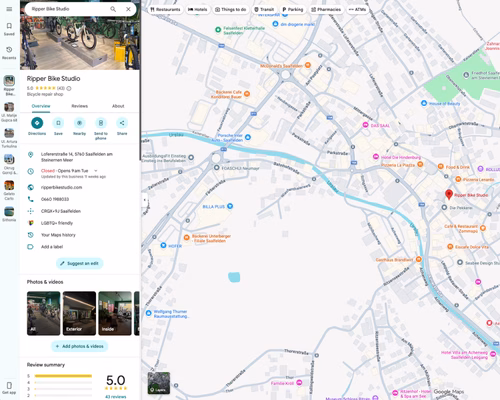
Task: Click the Famila Kröll lodging marker
Action: [x=299, y=383]
